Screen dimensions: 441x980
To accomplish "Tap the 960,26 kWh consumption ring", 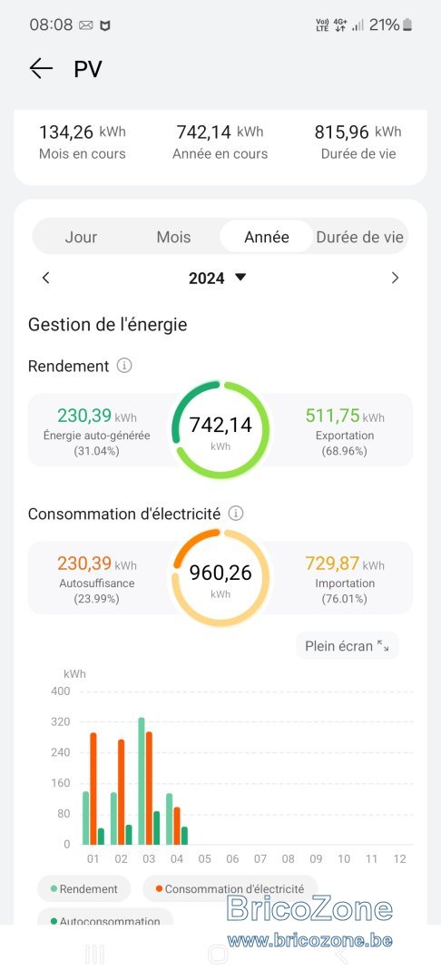I will click(x=220, y=578).
